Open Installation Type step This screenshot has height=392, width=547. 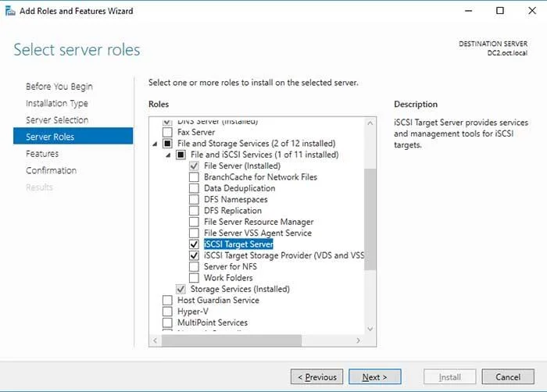[57, 103]
